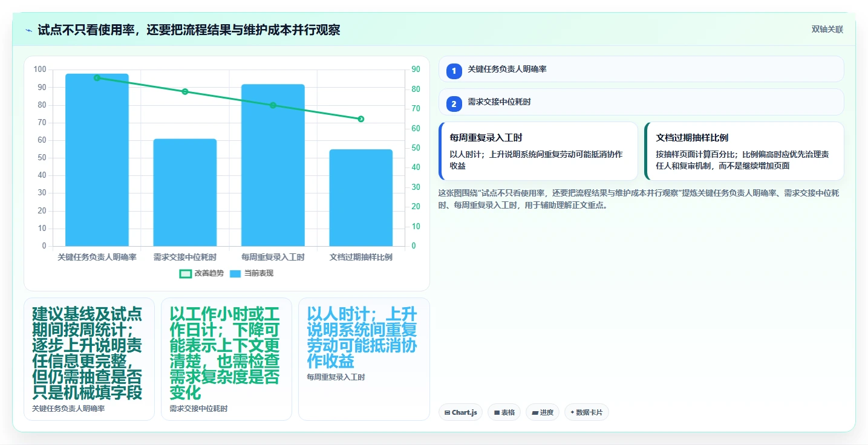The width and height of the screenshot is (868, 445).
Task: Click the 数据卡片 tag
Action: tap(586, 412)
